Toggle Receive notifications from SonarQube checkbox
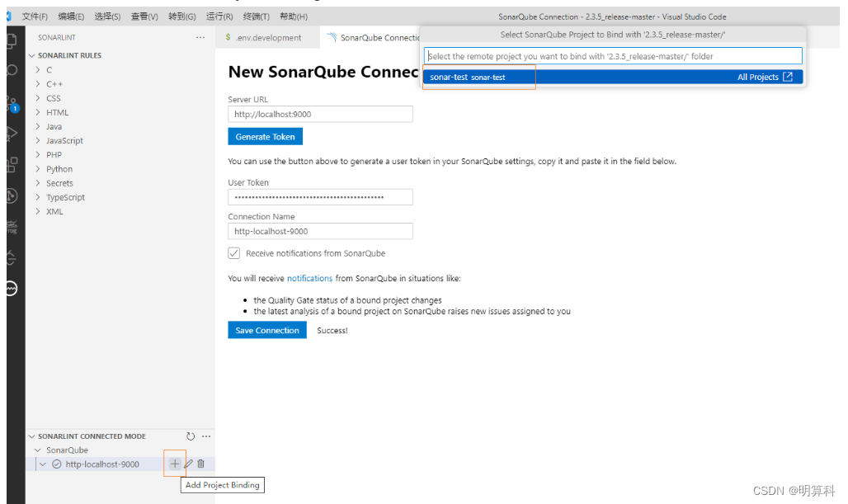848x504 pixels. [233, 253]
